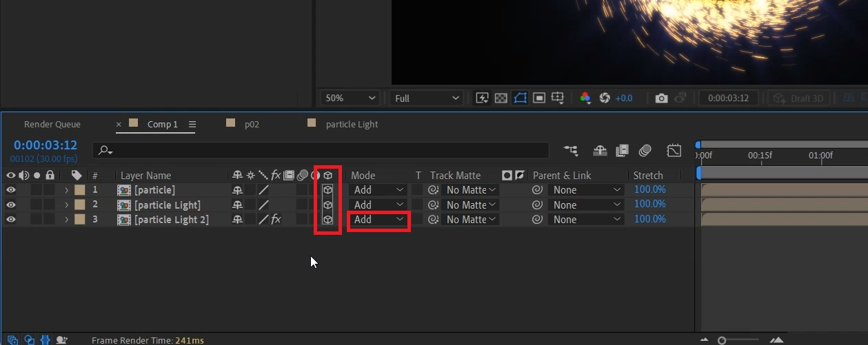Click the 100.0% stretch value for [particle Light 2]

(650, 219)
